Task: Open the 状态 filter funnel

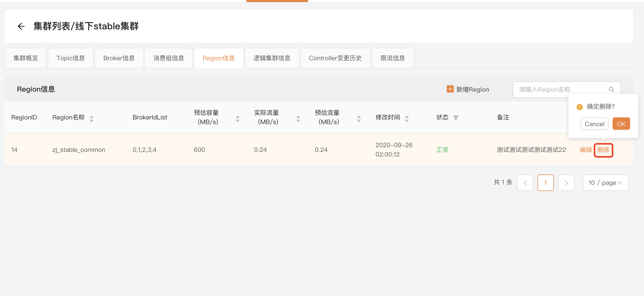Action: (x=456, y=118)
